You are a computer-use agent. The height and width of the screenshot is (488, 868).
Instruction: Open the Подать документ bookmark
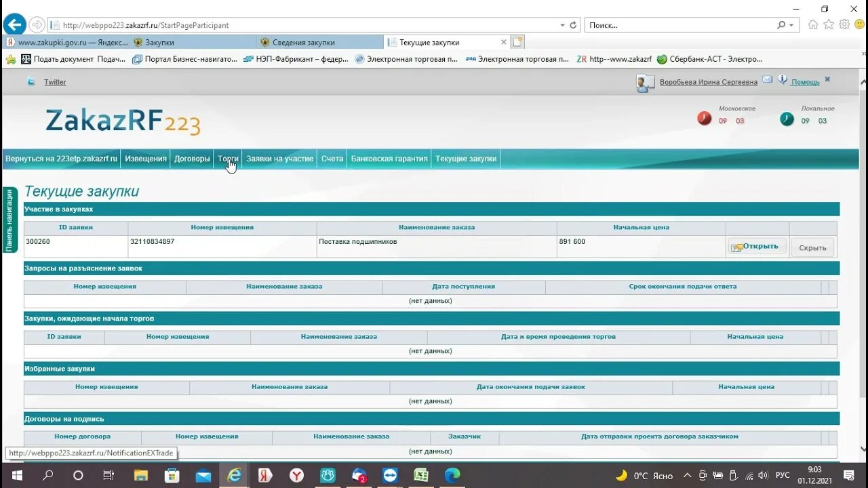tap(73, 59)
